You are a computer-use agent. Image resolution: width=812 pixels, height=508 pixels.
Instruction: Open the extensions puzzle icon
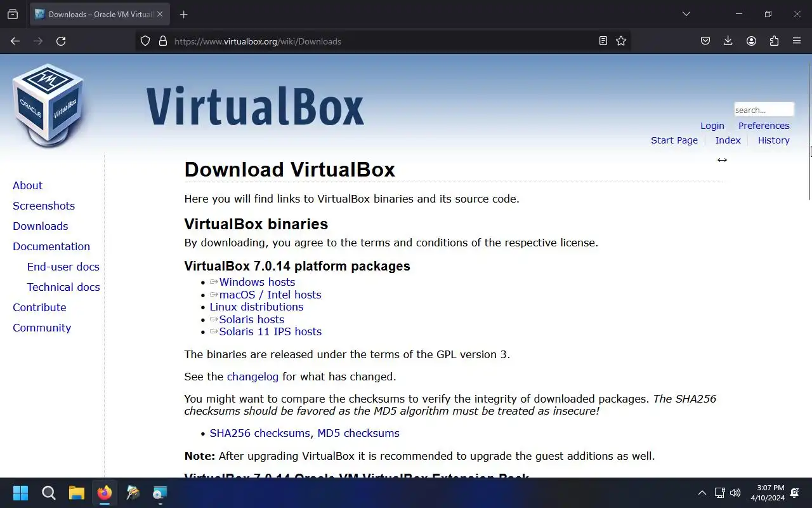[x=774, y=41]
